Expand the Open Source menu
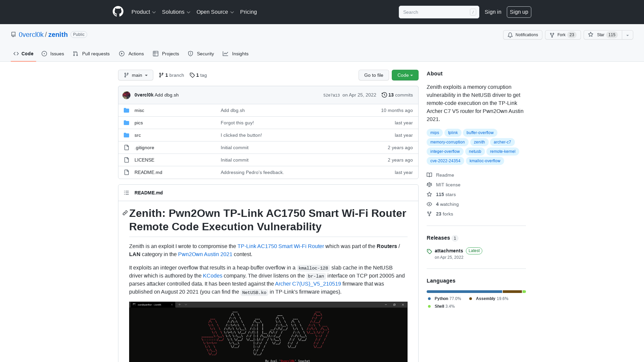Viewport: 644px width, 362px height. 215,12
